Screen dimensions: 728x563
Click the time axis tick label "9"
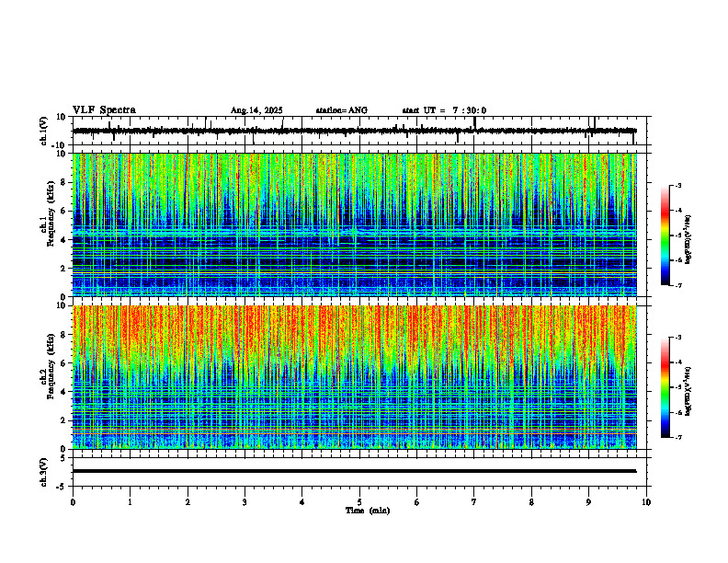coord(588,502)
